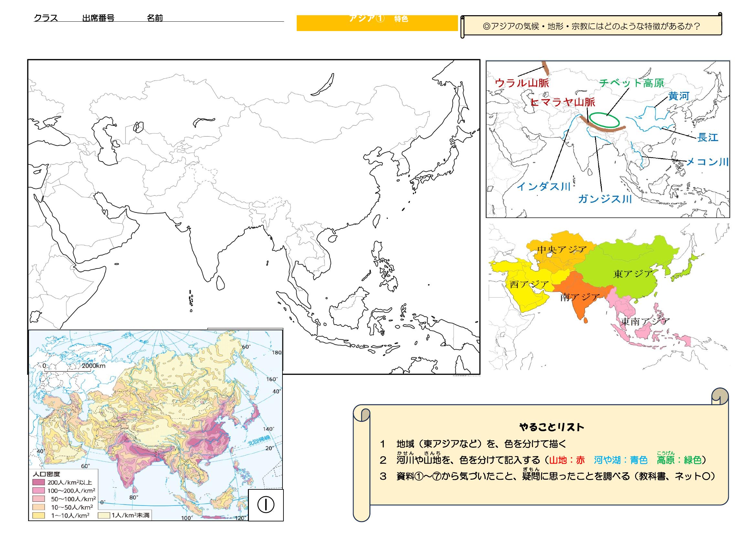Click the 200人/km²以上 legend swatch
The height and width of the screenshot is (535, 756).
39,483
